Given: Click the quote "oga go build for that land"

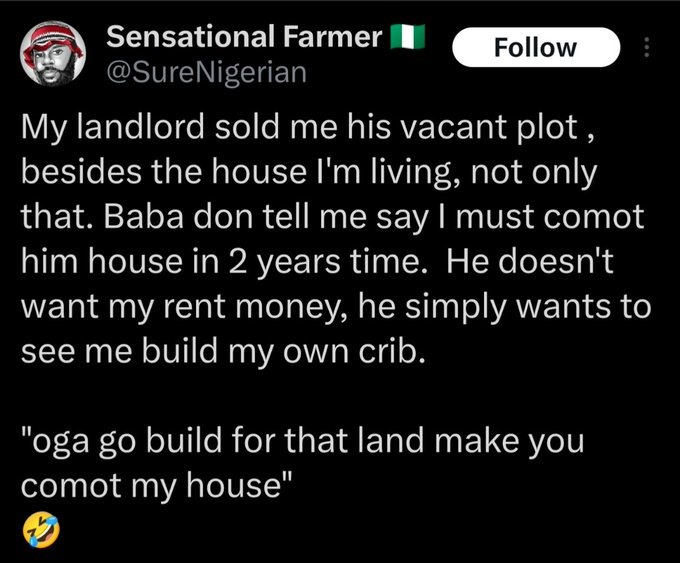Looking at the screenshot, I should click(x=222, y=441).
